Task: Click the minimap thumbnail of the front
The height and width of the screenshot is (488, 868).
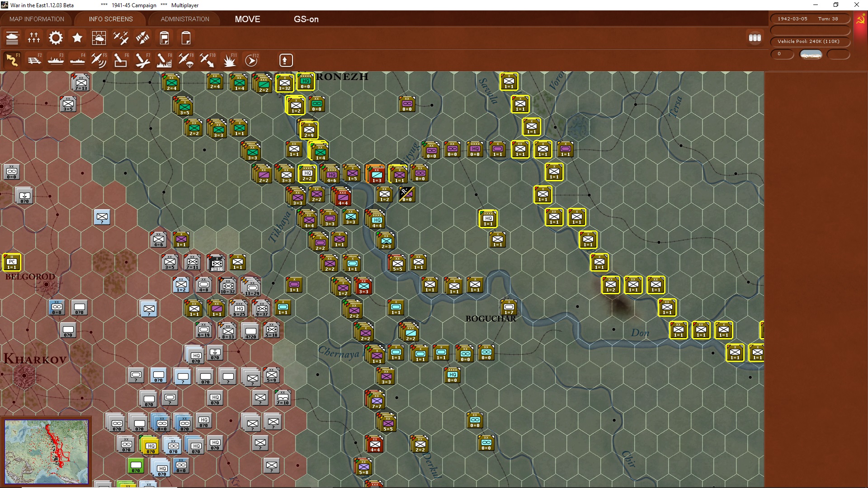Action: [x=46, y=451]
